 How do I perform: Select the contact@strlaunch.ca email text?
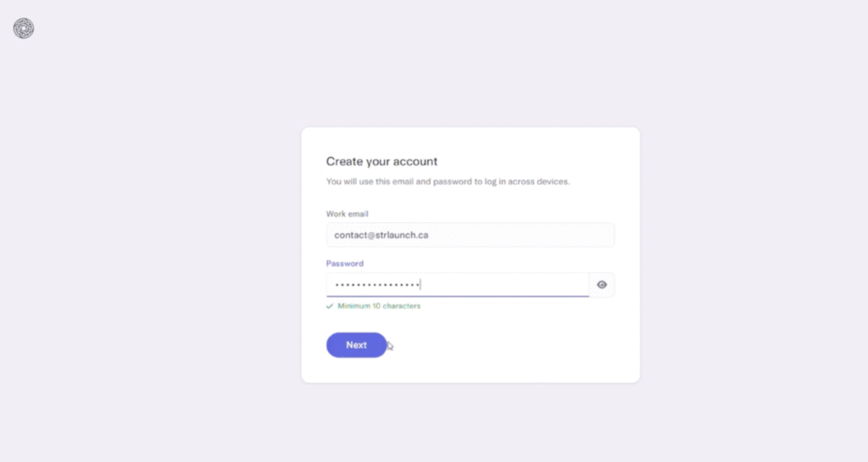click(x=381, y=235)
